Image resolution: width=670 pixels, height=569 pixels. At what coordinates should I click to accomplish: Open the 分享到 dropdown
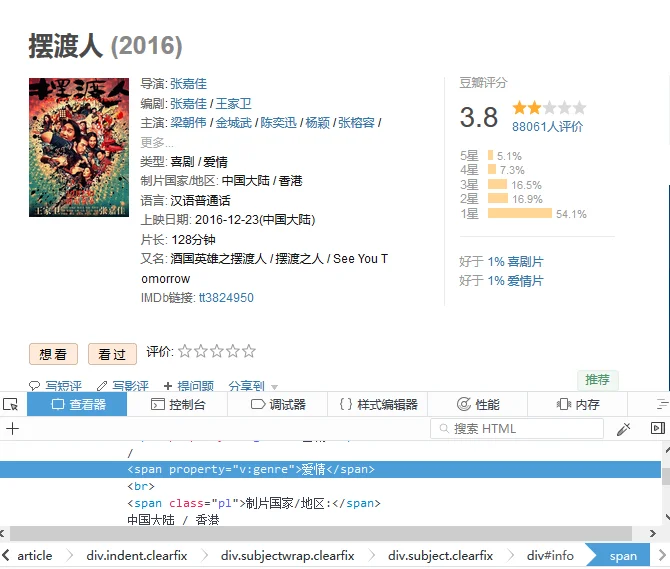[x=253, y=386]
